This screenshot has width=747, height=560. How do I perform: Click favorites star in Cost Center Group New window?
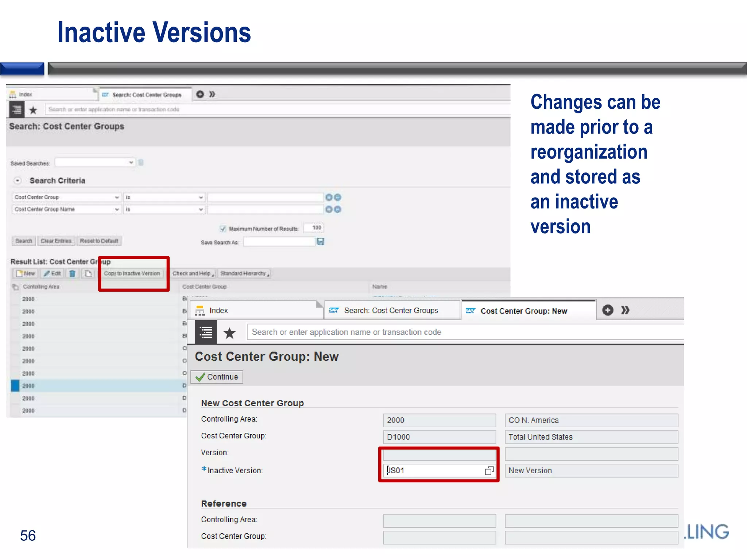point(229,332)
